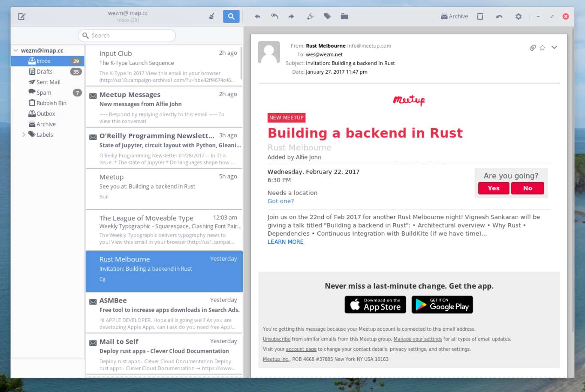
Task: Collapse the wezm@imap.cc account tree
Action: coord(16,51)
